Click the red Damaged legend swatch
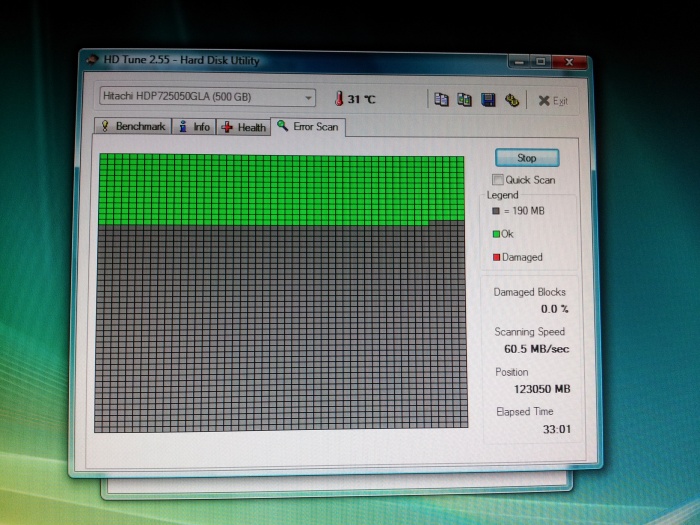The width and height of the screenshot is (700, 525). (496, 257)
